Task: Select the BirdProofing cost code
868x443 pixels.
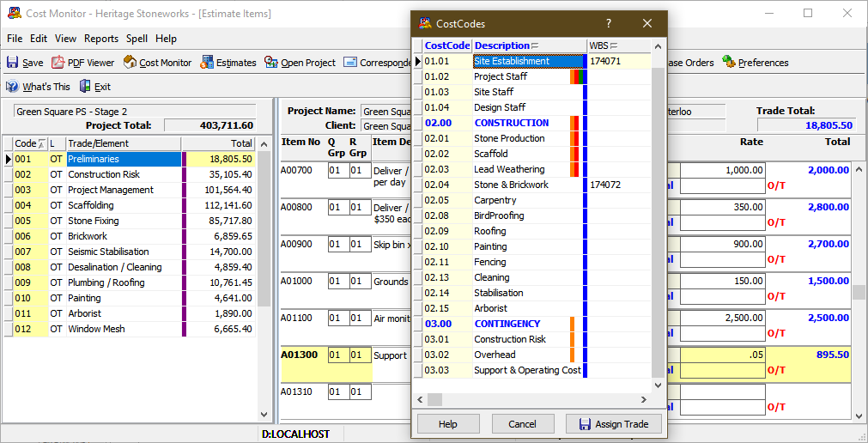Action: 532,216
